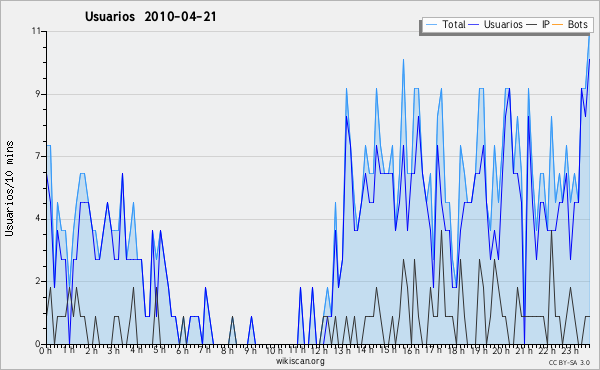Click y-axis value 11

coord(36,31)
